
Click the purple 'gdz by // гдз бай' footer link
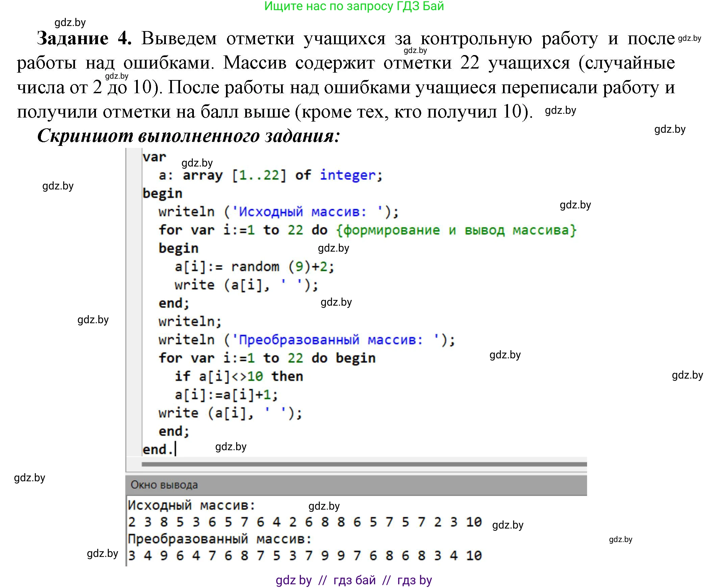tap(354, 580)
